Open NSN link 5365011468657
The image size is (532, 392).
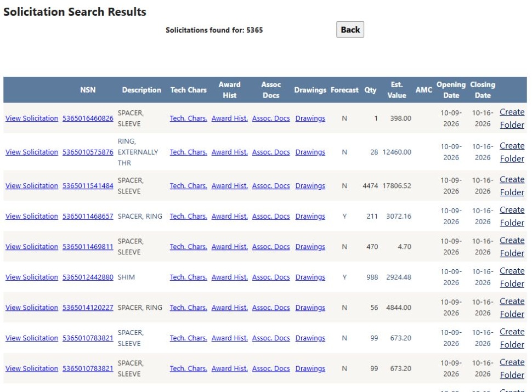[88, 217]
